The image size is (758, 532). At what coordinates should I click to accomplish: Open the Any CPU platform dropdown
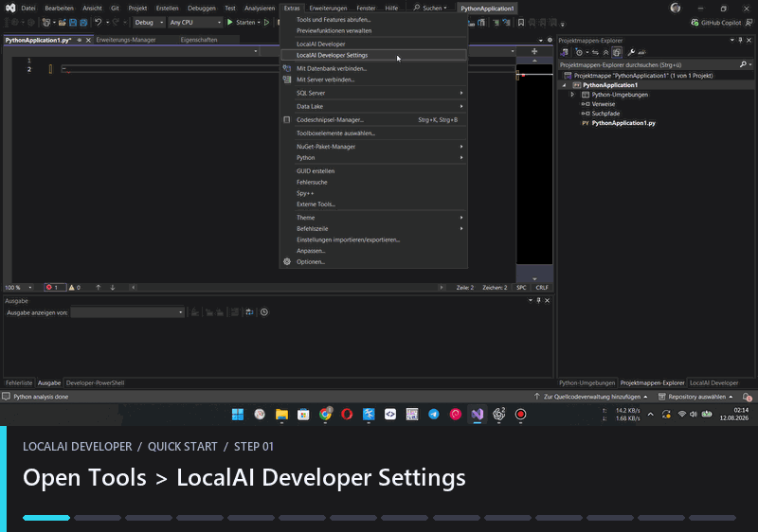click(x=195, y=22)
